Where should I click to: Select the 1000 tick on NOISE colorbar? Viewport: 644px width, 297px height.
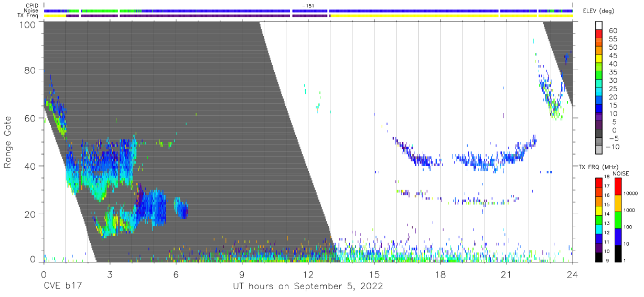pos(630,210)
